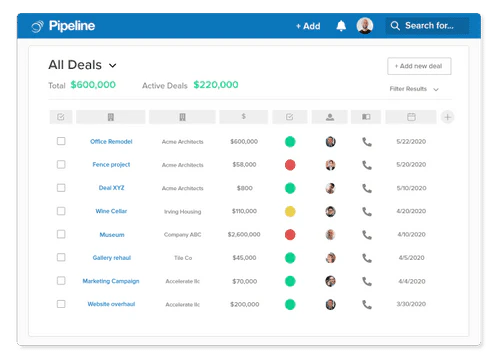Click the second building column header
This screenshot has width=500, height=360.
pyautogui.click(x=182, y=117)
